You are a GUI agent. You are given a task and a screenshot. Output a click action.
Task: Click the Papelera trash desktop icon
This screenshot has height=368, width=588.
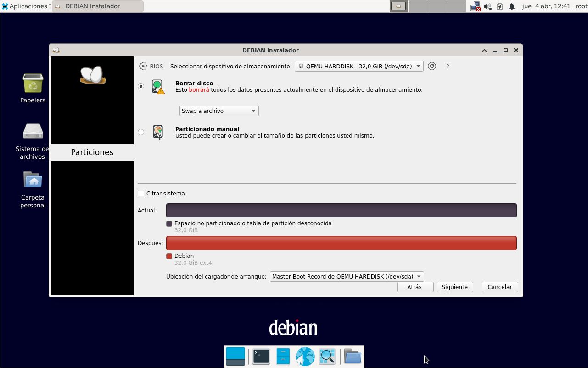pyautogui.click(x=33, y=84)
